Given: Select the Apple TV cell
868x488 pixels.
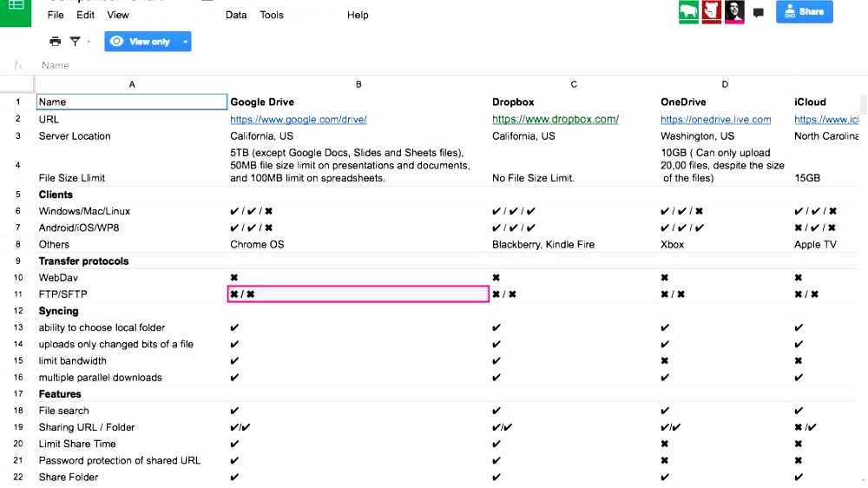Looking at the screenshot, I should tap(826, 244).
